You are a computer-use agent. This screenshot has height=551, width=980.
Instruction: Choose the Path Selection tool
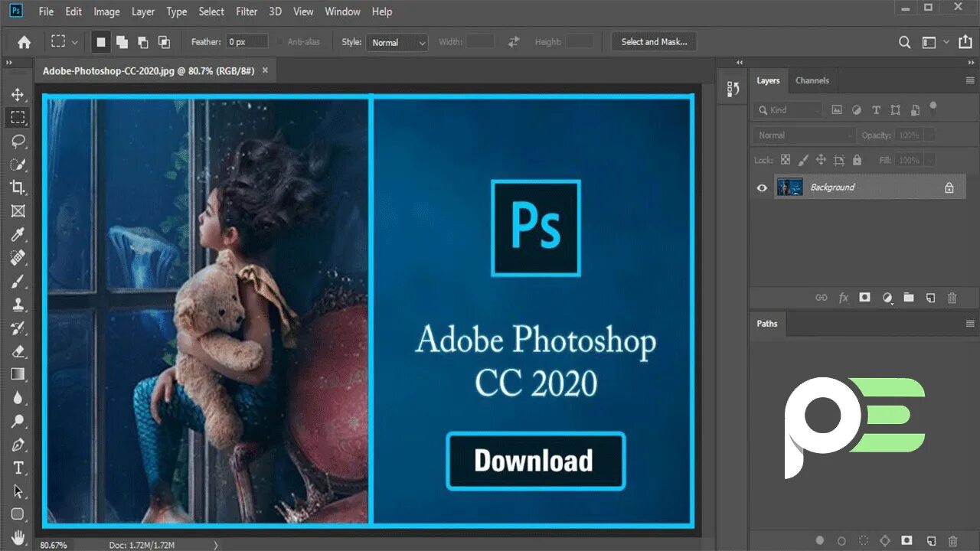[18, 491]
